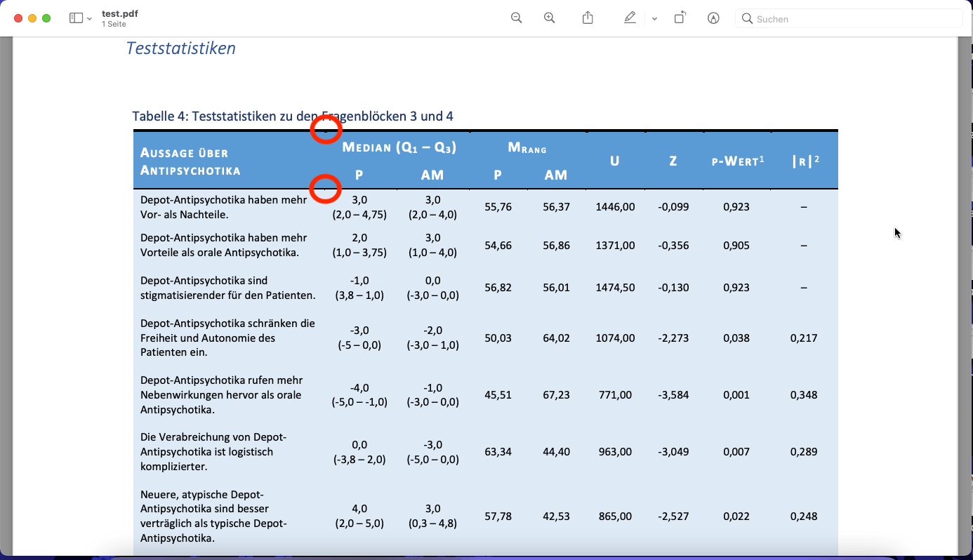This screenshot has height=560, width=973.
Task: Click the mean rank 67,23
Action: pyautogui.click(x=556, y=395)
